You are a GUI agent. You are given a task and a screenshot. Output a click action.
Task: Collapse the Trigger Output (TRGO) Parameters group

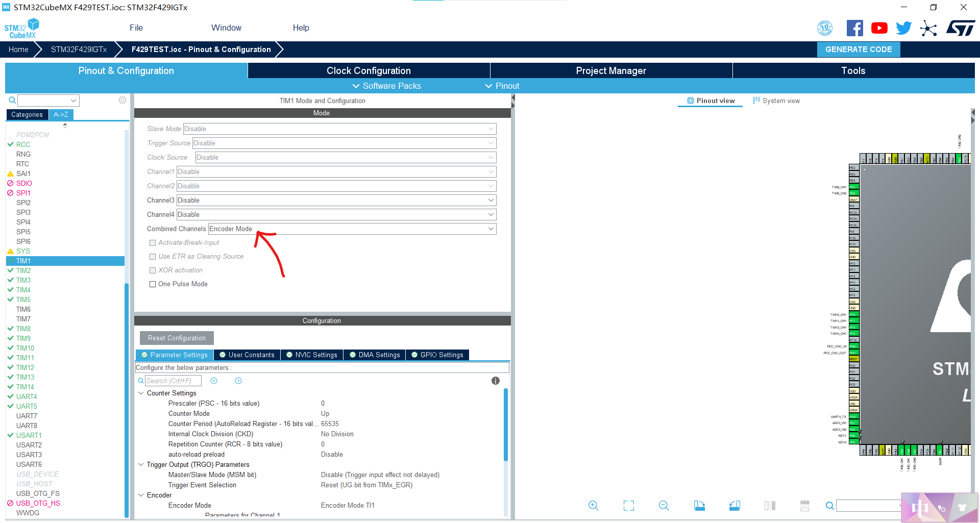(x=141, y=465)
